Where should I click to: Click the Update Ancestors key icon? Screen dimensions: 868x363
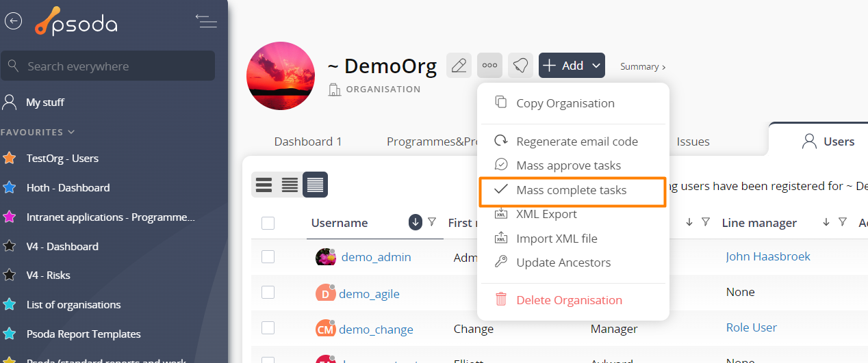[x=501, y=262]
